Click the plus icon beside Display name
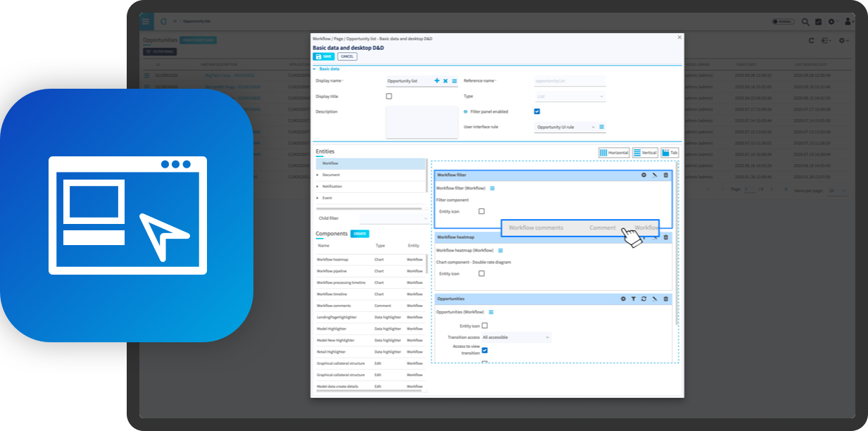The height and width of the screenshot is (431, 868). (x=436, y=81)
